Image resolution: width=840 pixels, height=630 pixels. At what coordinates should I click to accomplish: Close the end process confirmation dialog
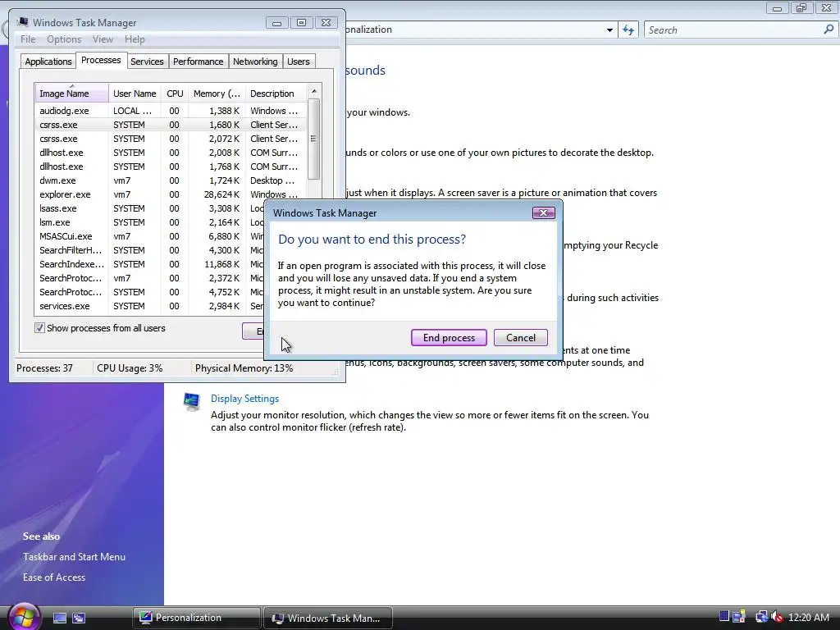(543, 212)
